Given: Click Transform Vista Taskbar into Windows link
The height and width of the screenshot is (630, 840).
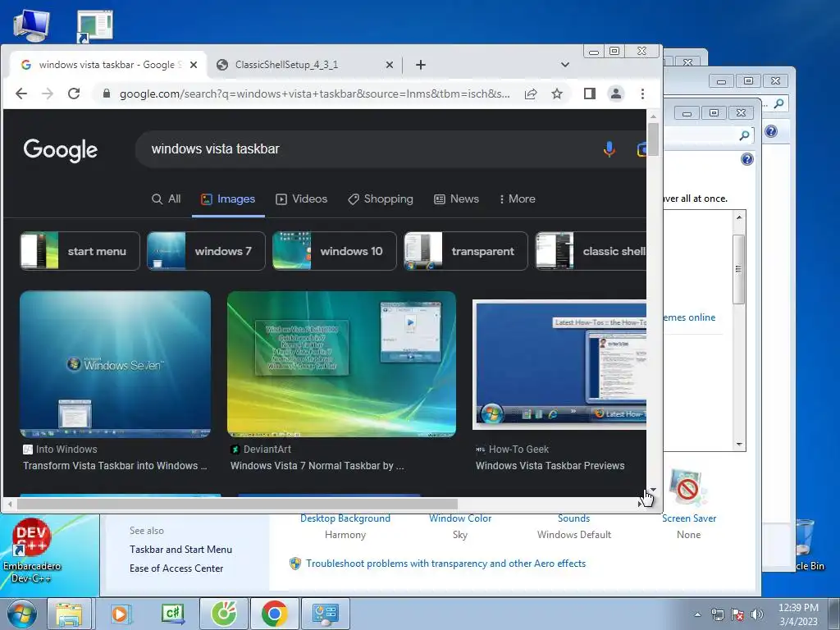Looking at the screenshot, I should [x=115, y=466].
